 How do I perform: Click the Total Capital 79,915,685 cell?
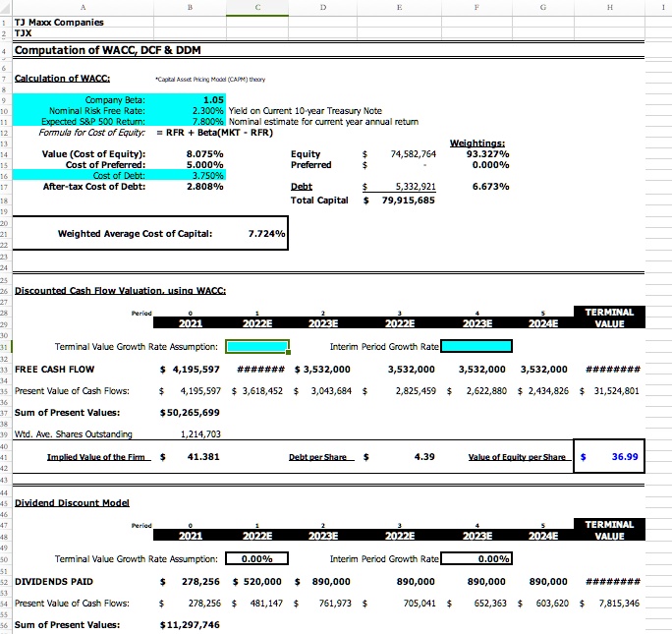coord(409,201)
